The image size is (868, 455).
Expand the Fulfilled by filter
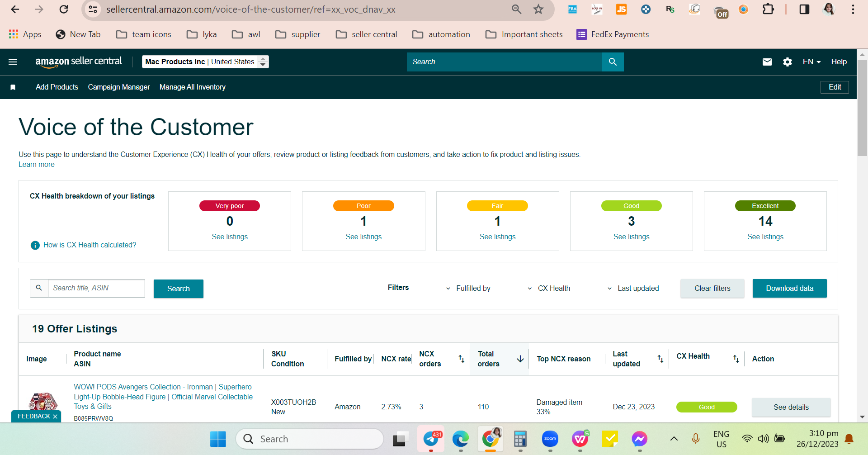point(468,289)
